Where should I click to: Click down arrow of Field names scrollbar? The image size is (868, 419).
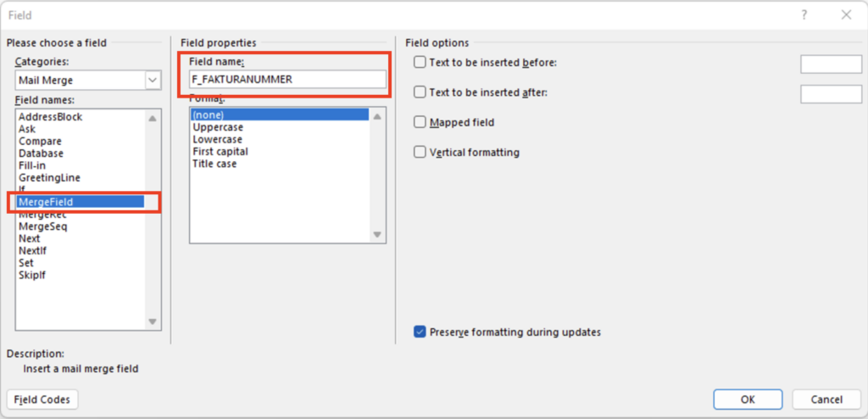[153, 322]
